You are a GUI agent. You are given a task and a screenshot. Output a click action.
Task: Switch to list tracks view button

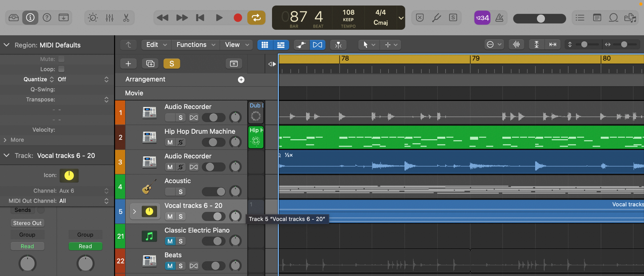pos(281,45)
